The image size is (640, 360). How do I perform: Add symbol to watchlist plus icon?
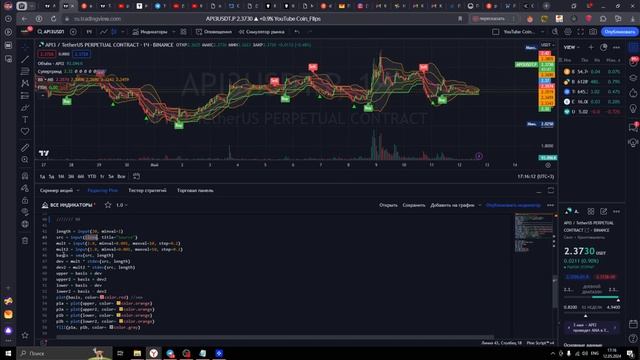(x=591, y=47)
